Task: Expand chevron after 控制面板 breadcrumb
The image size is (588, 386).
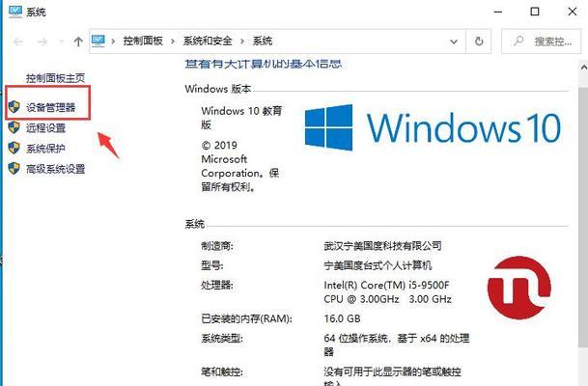Action: click(173, 41)
